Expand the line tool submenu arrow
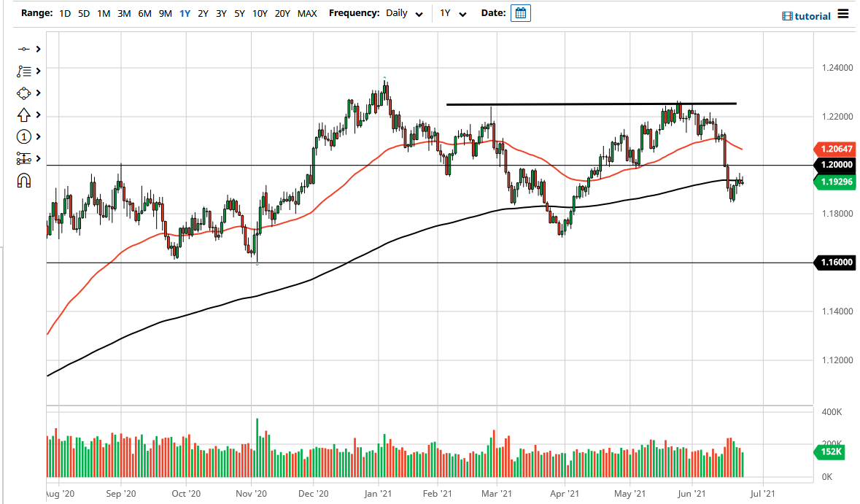 (x=37, y=49)
